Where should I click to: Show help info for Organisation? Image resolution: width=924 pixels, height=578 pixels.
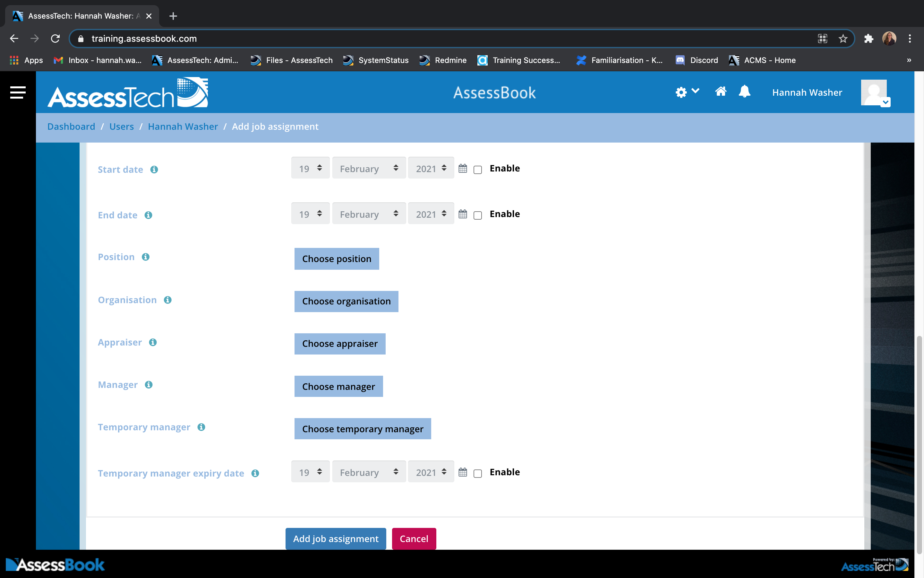point(167,300)
